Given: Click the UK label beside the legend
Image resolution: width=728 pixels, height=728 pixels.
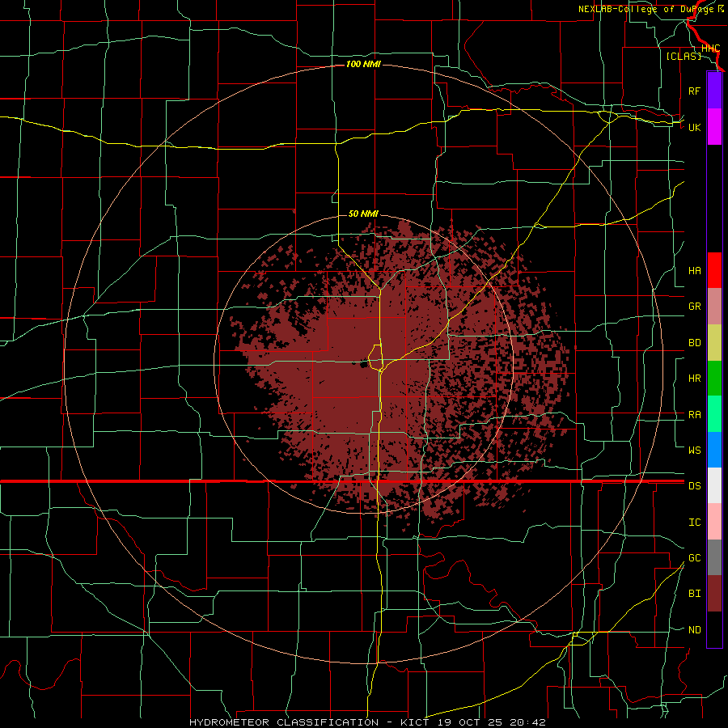Looking at the screenshot, I should 694,127.
